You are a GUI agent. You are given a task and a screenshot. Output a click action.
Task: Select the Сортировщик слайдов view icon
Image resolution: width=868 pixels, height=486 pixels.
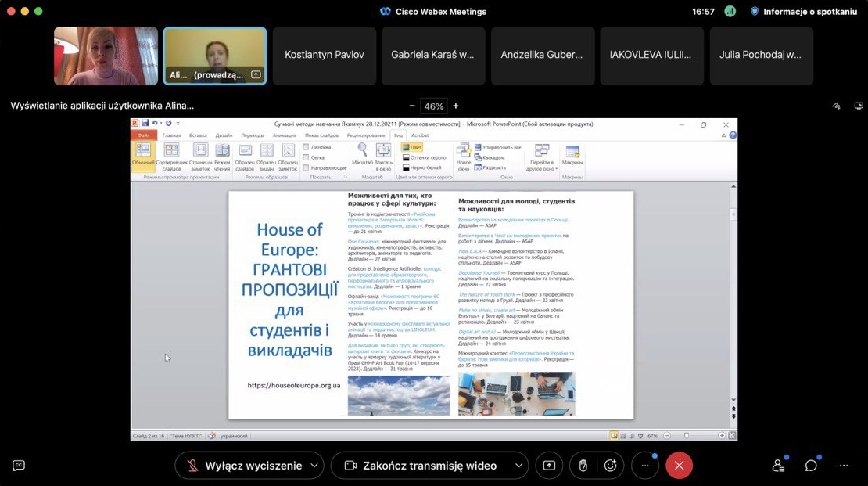pos(171,149)
